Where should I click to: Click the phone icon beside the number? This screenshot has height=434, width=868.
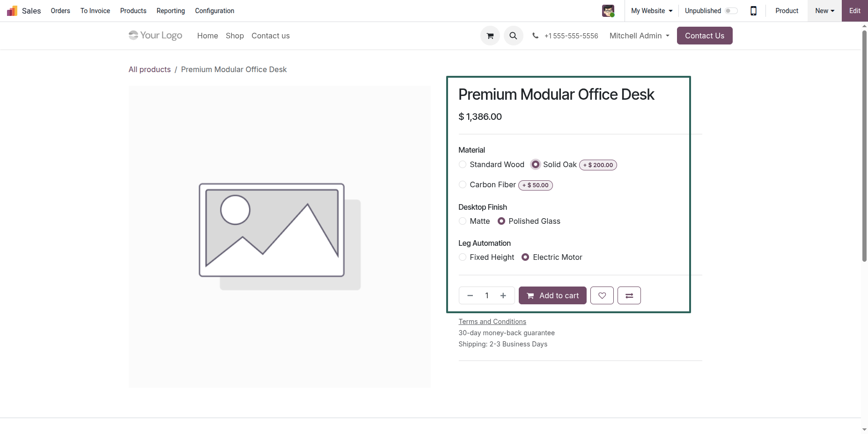(535, 36)
